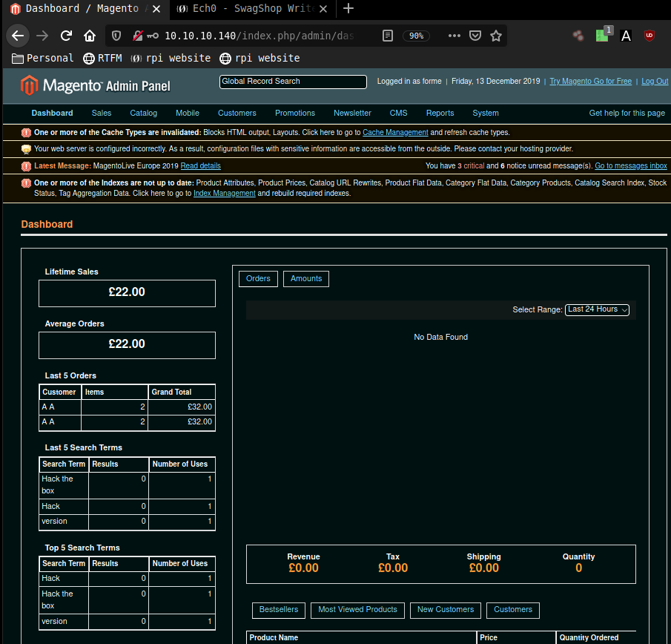Viewport: 671px width, 644px height.
Task: Click the green extension icon with badge 1
Action: click(604, 34)
